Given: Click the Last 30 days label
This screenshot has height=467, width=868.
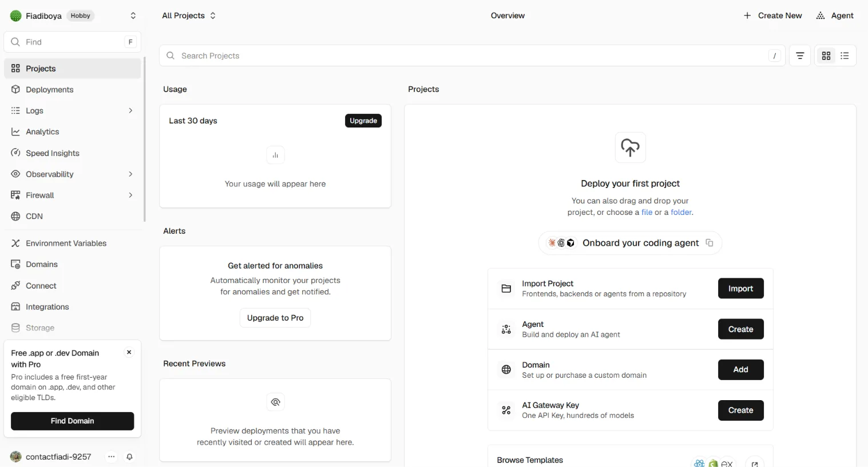Looking at the screenshot, I should point(193,121).
